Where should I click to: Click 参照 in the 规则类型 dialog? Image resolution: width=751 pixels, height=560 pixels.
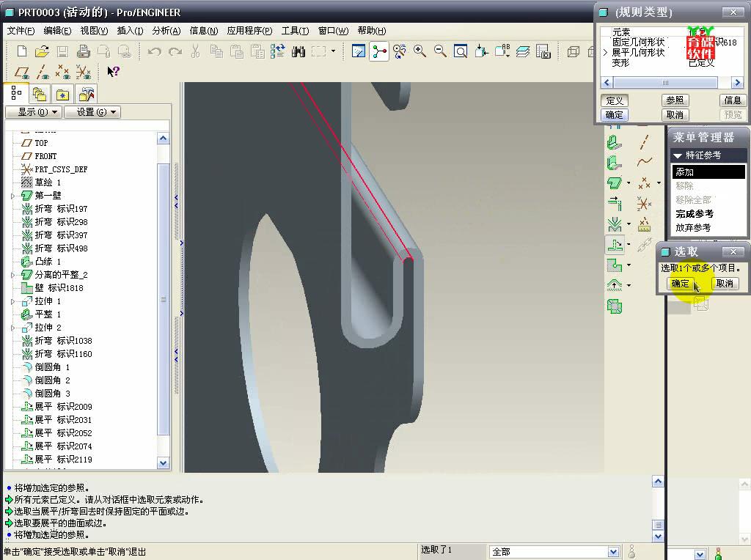click(x=675, y=100)
